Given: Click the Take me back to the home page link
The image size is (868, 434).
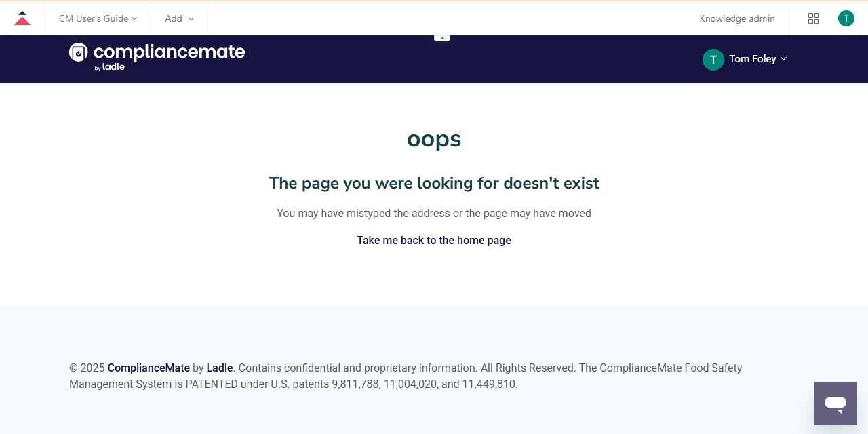Looking at the screenshot, I should [x=434, y=240].
